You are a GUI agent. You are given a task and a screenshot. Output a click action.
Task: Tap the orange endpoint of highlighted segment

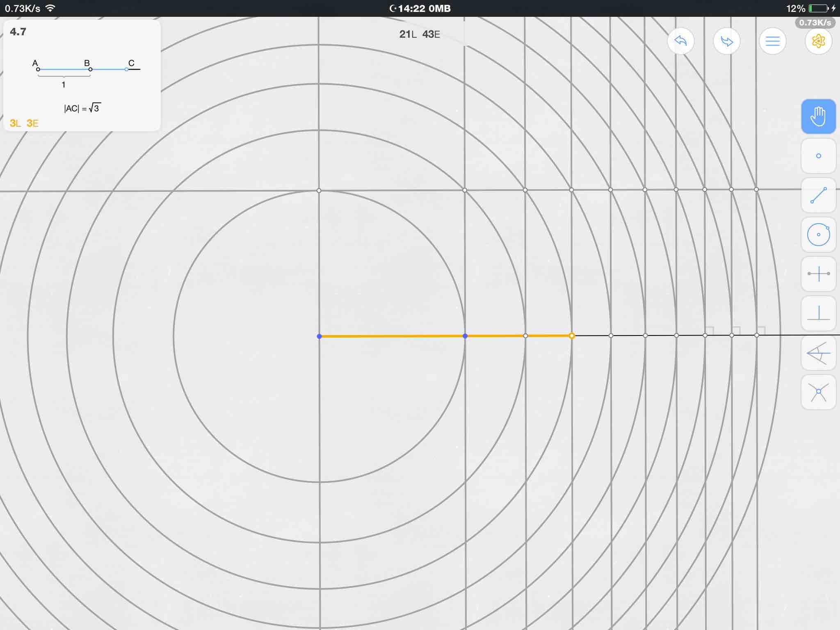[572, 336]
